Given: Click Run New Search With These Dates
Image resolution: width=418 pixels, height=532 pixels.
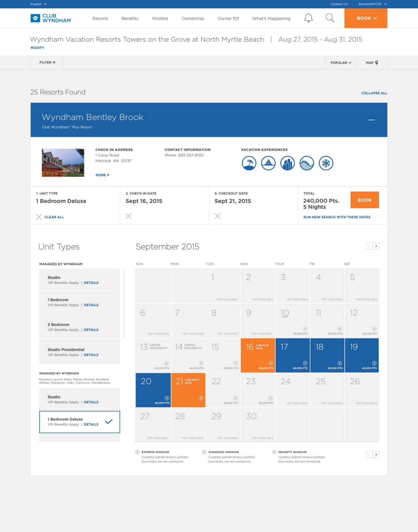Looking at the screenshot, I should (336, 217).
